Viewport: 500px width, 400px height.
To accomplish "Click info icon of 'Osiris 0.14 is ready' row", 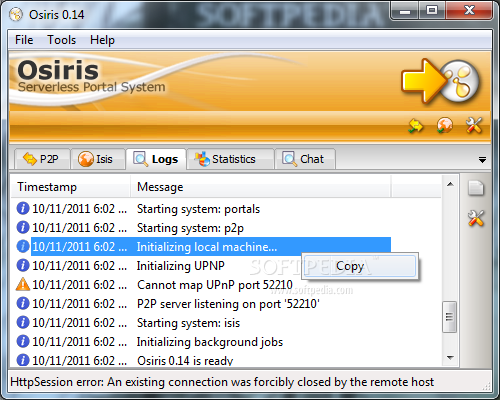I will click(23, 360).
